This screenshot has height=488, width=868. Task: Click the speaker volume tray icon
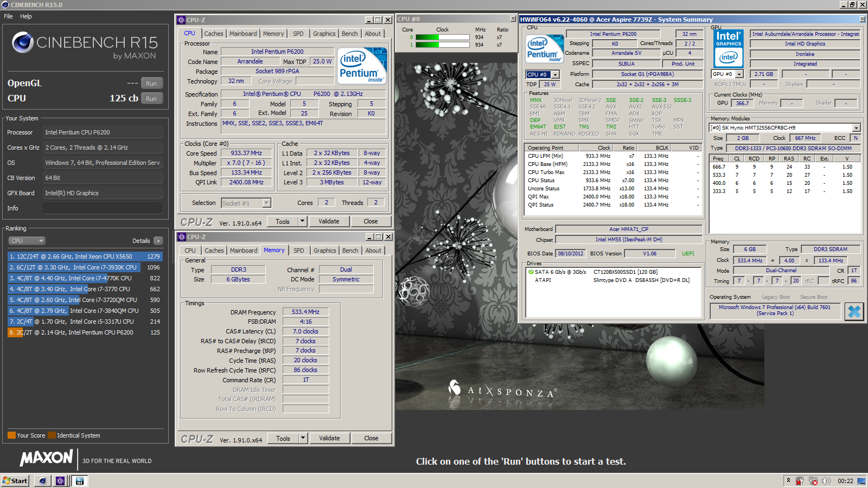826,481
